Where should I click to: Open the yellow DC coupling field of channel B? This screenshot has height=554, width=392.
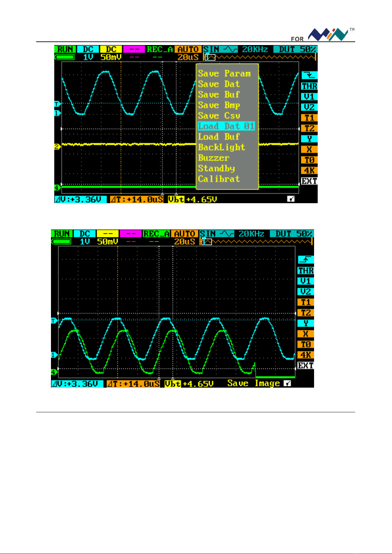click(111, 49)
